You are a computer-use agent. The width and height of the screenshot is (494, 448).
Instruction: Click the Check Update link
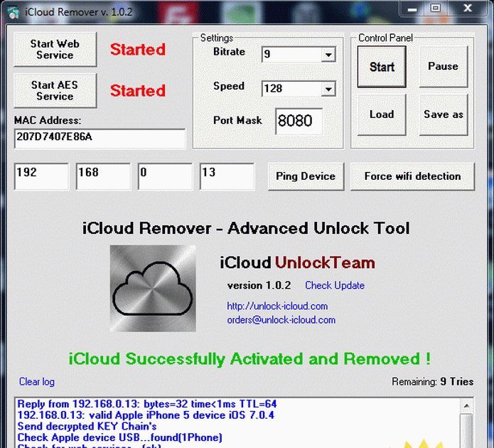335,285
